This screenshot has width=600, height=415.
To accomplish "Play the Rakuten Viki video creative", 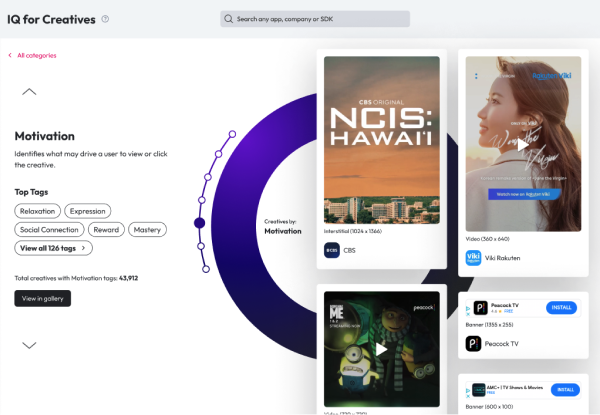I will coord(523,145).
